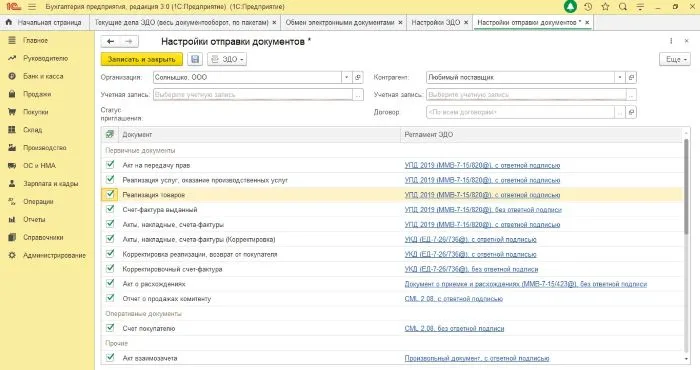Image resolution: width=700 pixels, height=370 pixels.
Task: Uncheck Реализация услуг checkbox
Action: 110,179
